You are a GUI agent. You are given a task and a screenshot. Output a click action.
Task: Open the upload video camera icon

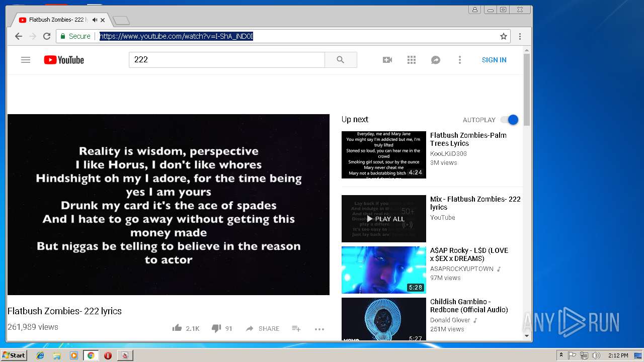(387, 60)
